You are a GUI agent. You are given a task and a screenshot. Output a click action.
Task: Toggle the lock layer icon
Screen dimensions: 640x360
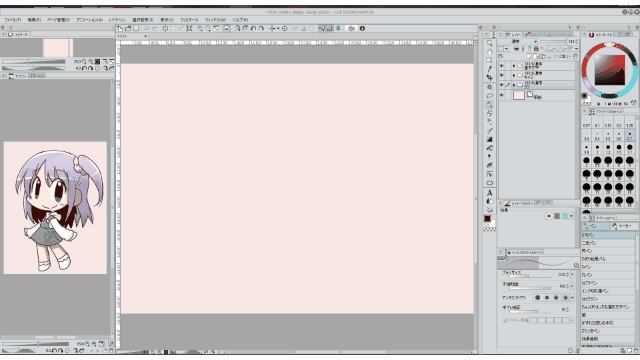pos(536,49)
